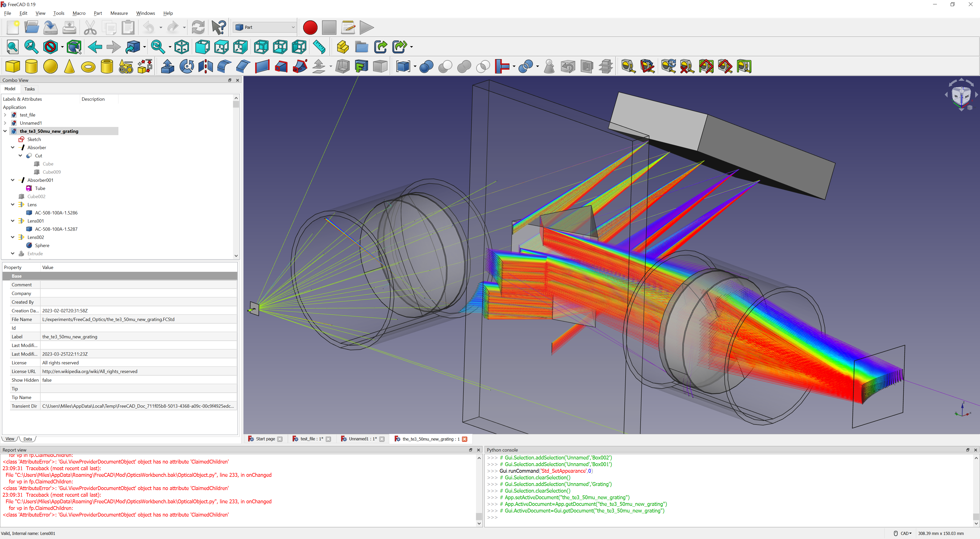The width and height of the screenshot is (980, 539).
Task: Open the Macro menu
Action: 79,13
